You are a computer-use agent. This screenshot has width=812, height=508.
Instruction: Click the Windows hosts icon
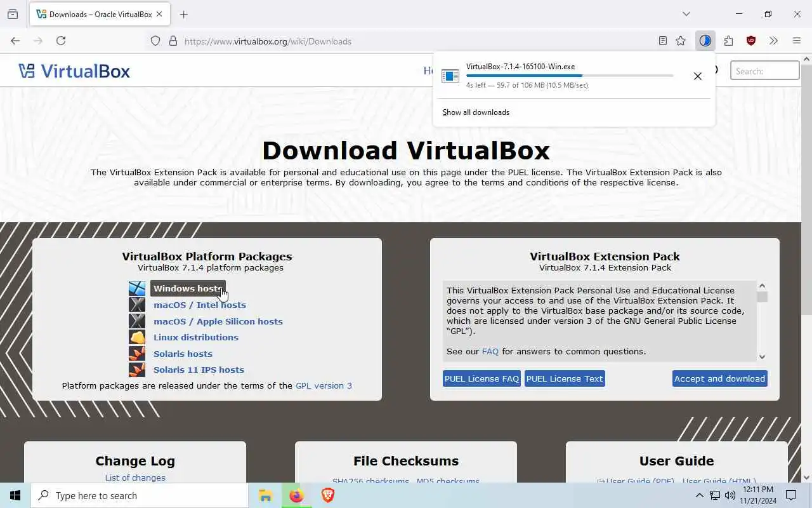pos(137,289)
